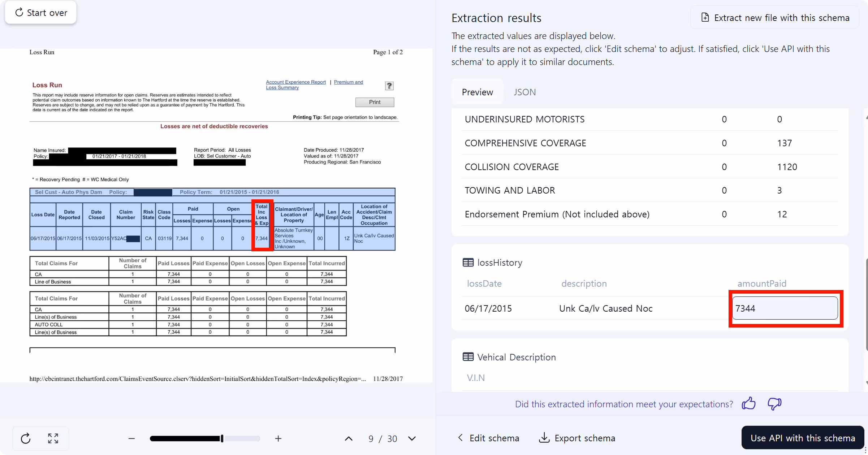
Task: Switch to the JSON tab
Action: click(525, 92)
